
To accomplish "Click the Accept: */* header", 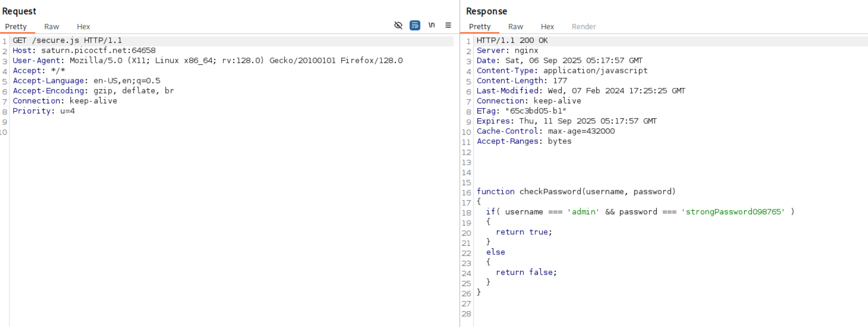I will [x=39, y=71].
